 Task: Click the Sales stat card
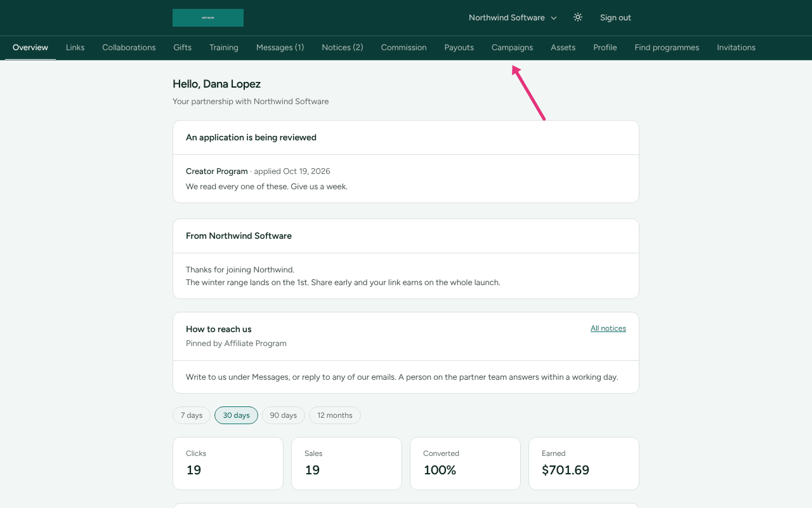pyautogui.click(x=346, y=464)
